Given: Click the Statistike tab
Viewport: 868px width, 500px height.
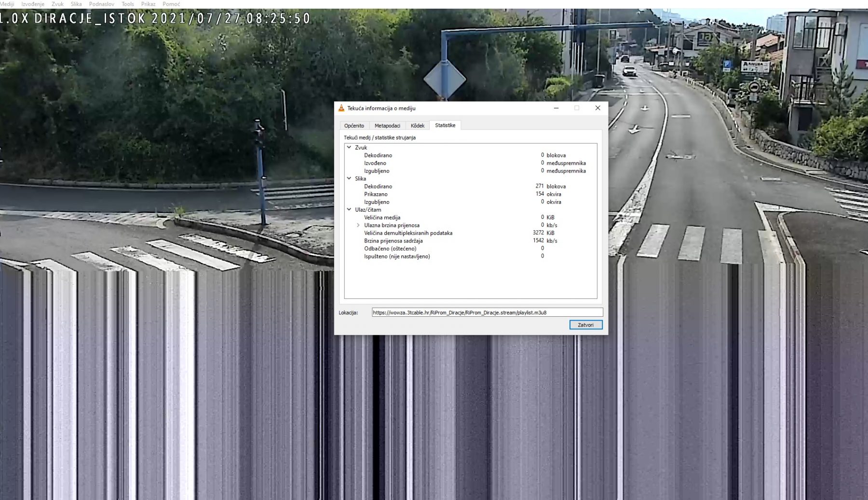Looking at the screenshot, I should coord(445,125).
